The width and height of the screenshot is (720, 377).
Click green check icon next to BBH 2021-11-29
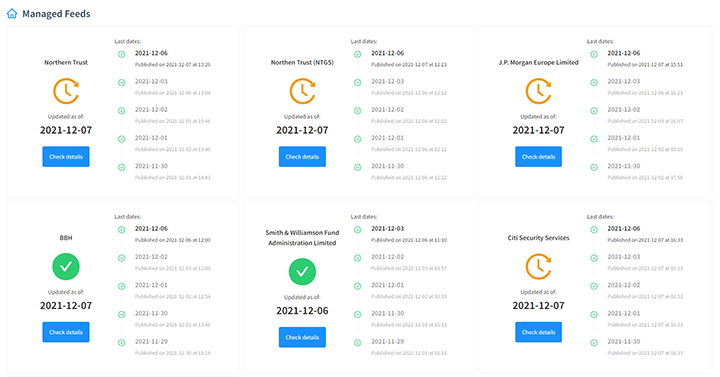[x=121, y=343]
